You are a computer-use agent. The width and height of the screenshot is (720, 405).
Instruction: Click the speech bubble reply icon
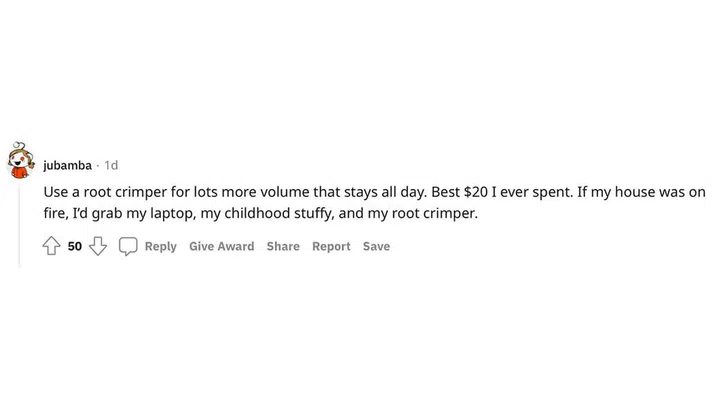coord(128,246)
